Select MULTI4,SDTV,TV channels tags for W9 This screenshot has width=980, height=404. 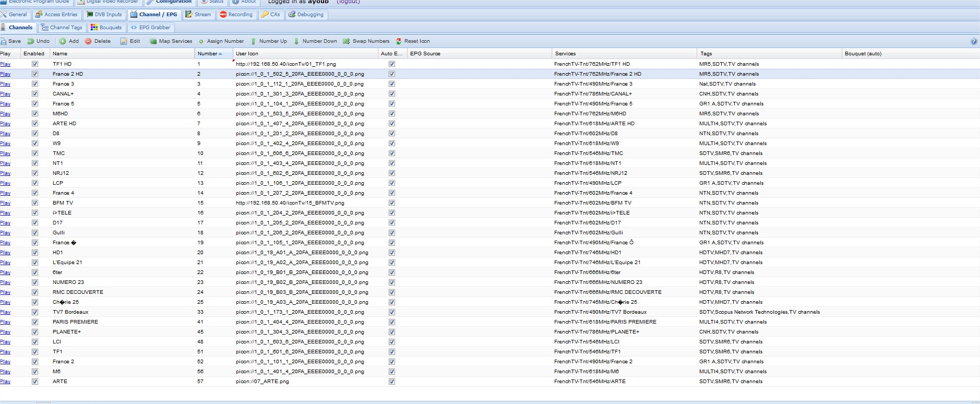click(x=770, y=144)
